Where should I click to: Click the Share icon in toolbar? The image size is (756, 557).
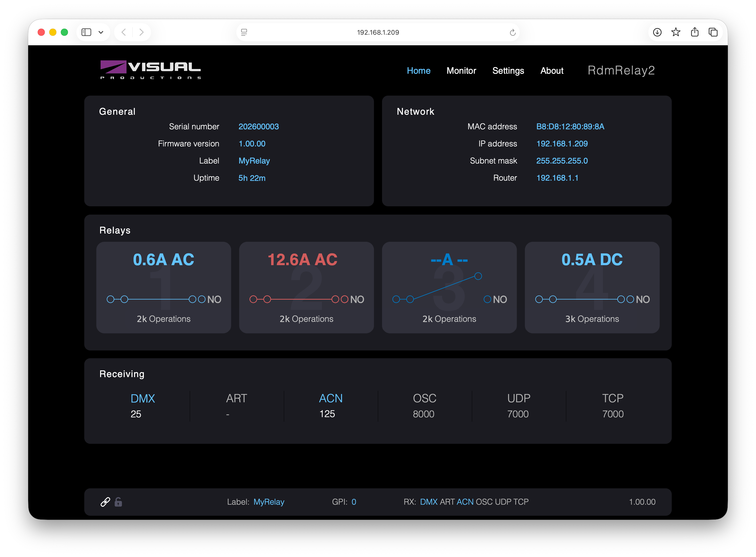coord(694,32)
